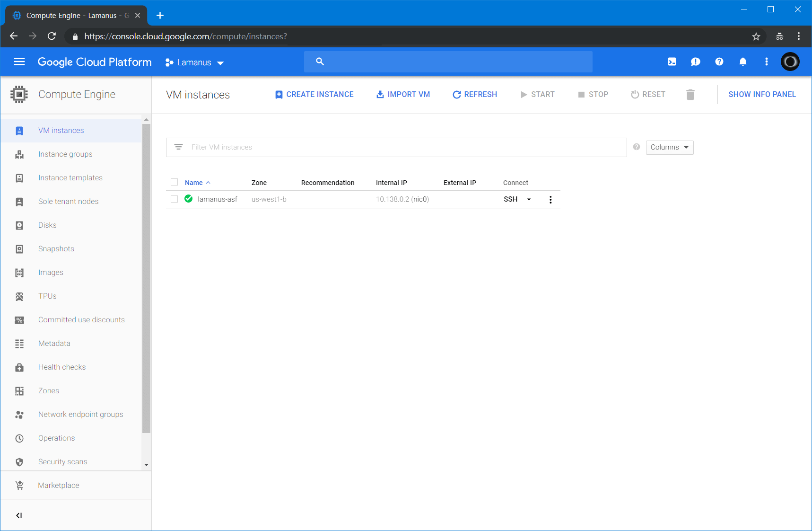812x531 pixels.
Task: Click the delete trash can icon
Action: [690, 95]
